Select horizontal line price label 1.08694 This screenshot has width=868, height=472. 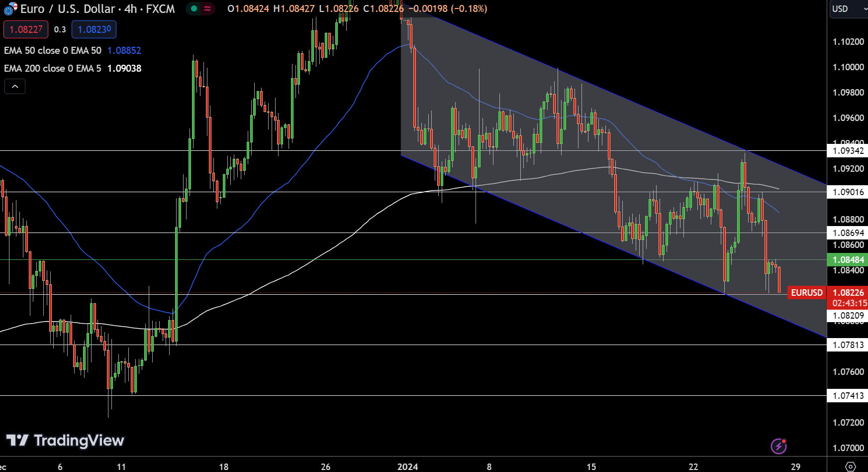click(x=848, y=233)
